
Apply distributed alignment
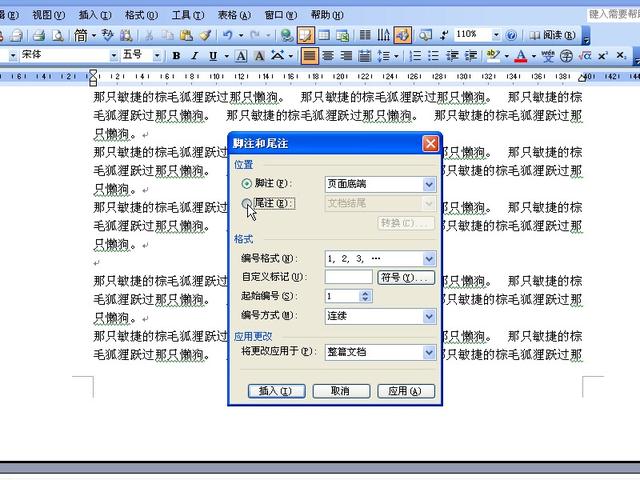coord(364,56)
